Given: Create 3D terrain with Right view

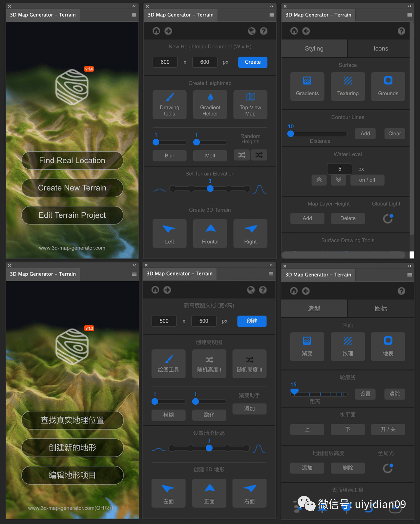Looking at the screenshot, I should 250,233.
